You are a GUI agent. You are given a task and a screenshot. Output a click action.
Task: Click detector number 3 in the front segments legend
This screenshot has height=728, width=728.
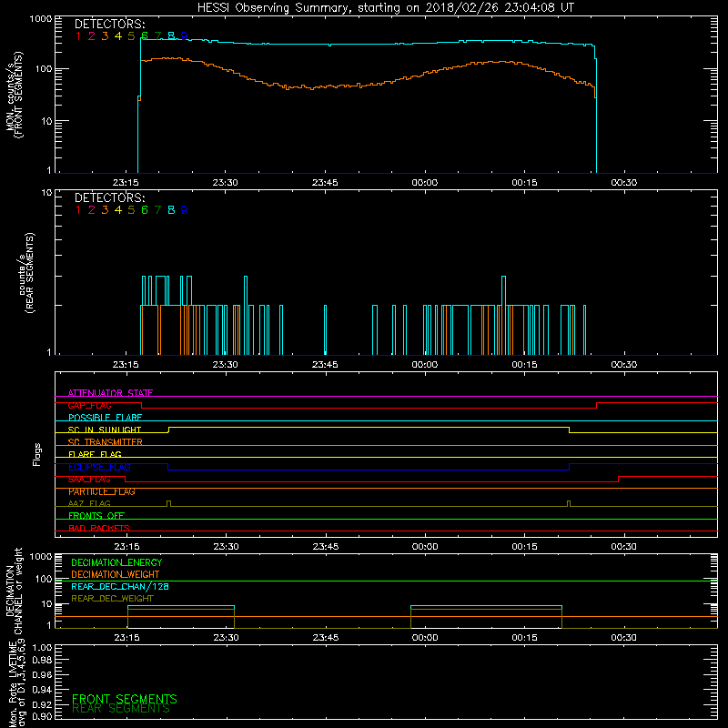click(105, 36)
